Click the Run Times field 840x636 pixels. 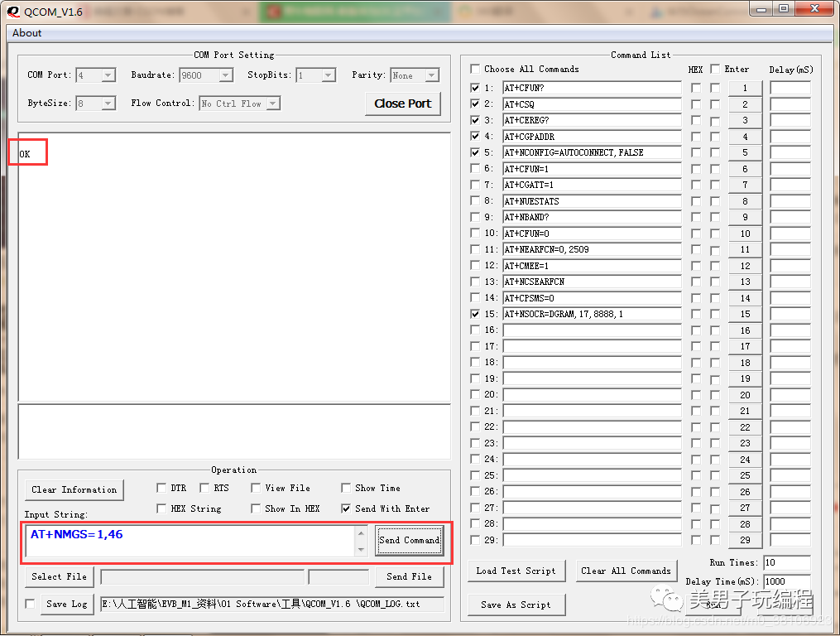pyautogui.click(x=786, y=562)
